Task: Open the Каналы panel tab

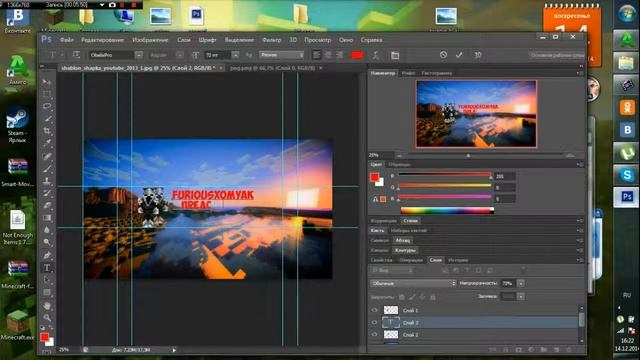Action: (x=380, y=250)
